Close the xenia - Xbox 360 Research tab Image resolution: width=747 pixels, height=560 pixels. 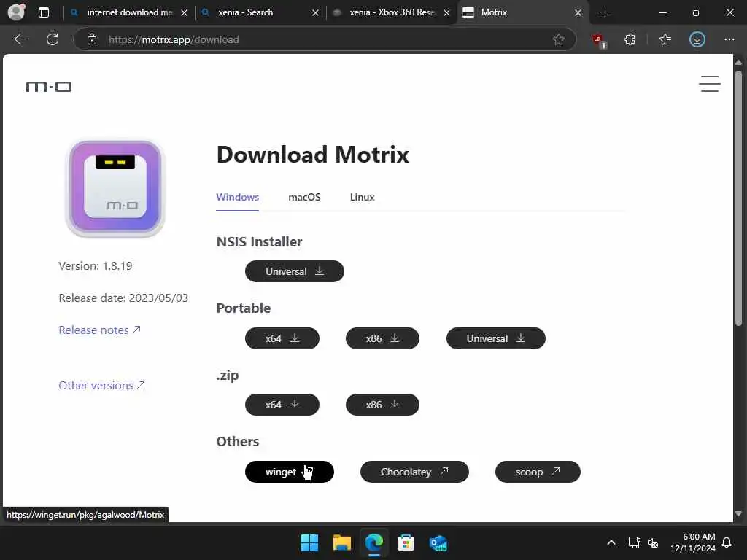pyautogui.click(x=446, y=13)
